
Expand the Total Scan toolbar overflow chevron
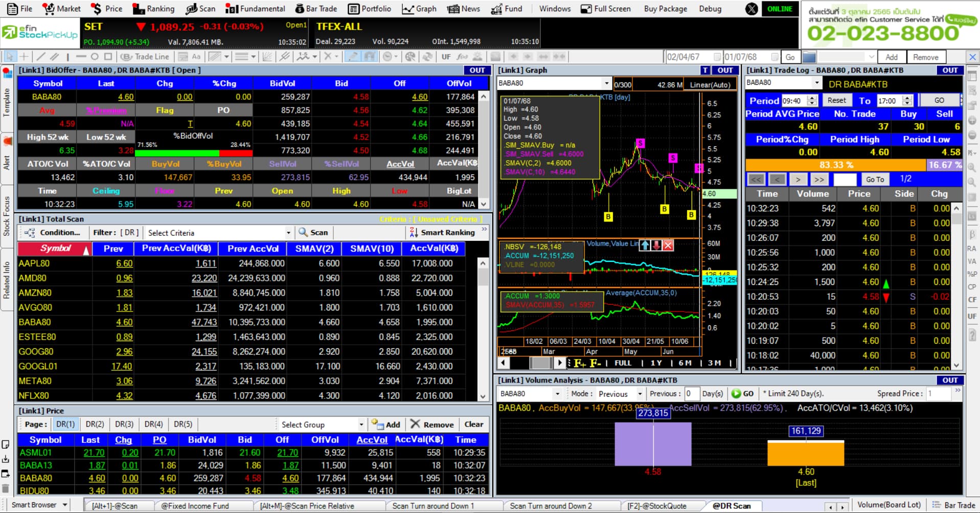pyautogui.click(x=484, y=230)
